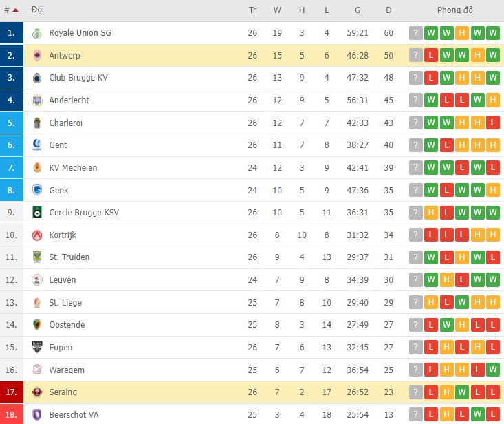Viewport: 504px width, 424px height.
Task: Click the Club Brugge KV crest
Action: [37, 78]
